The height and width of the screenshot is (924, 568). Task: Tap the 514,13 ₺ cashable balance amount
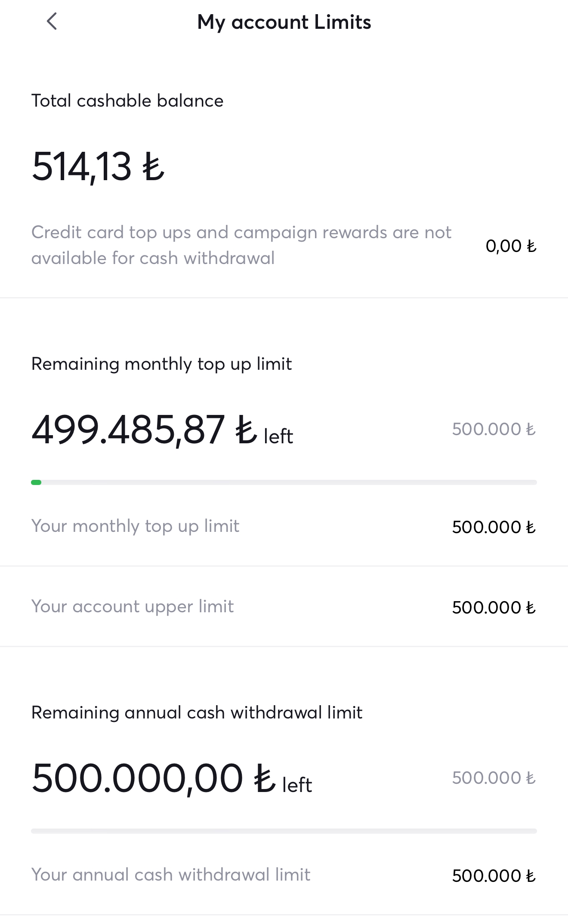pos(98,167)
